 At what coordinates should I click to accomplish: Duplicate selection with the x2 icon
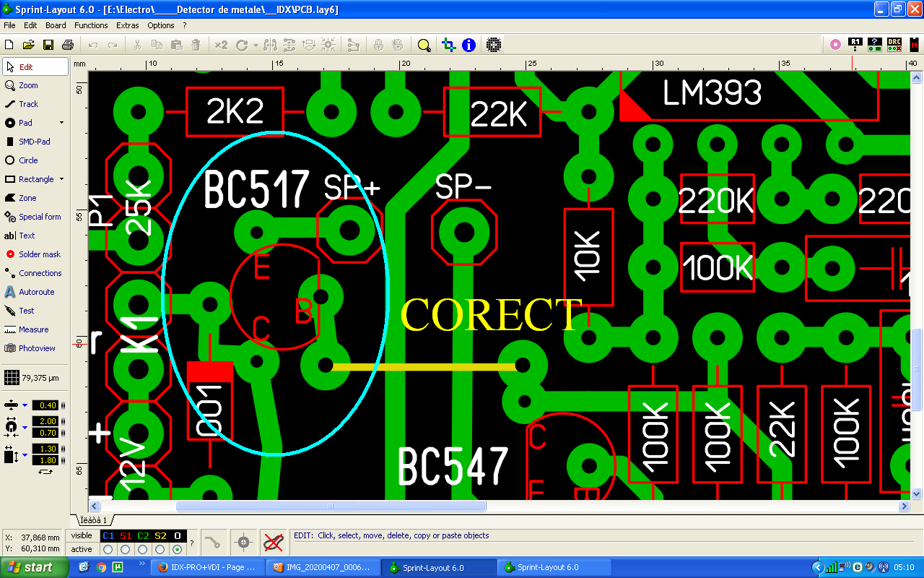pos(221,45)
